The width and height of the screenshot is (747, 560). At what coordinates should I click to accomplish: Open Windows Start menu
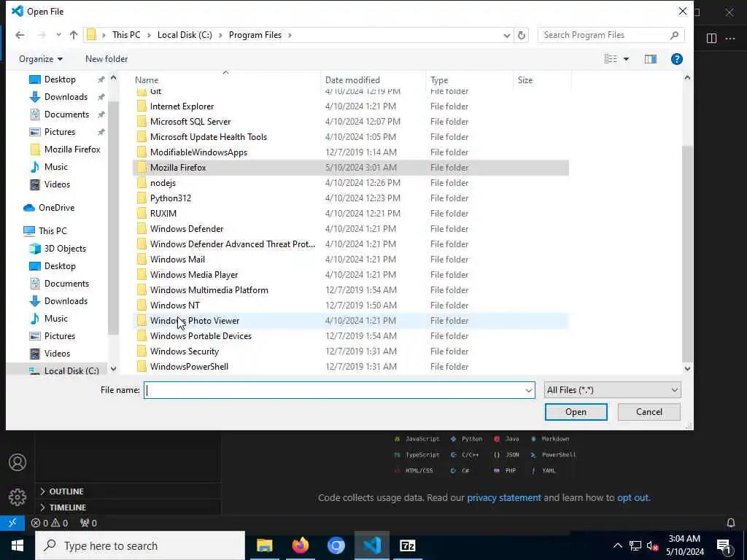(18, 545)
